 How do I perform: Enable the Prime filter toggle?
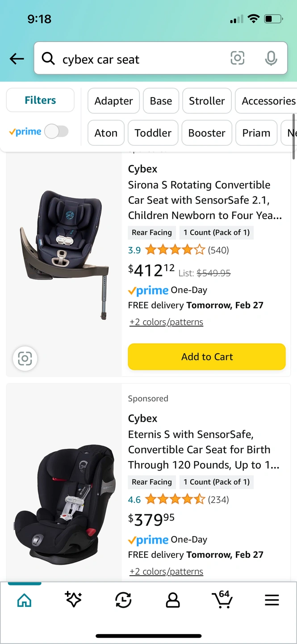coord(57,131)
